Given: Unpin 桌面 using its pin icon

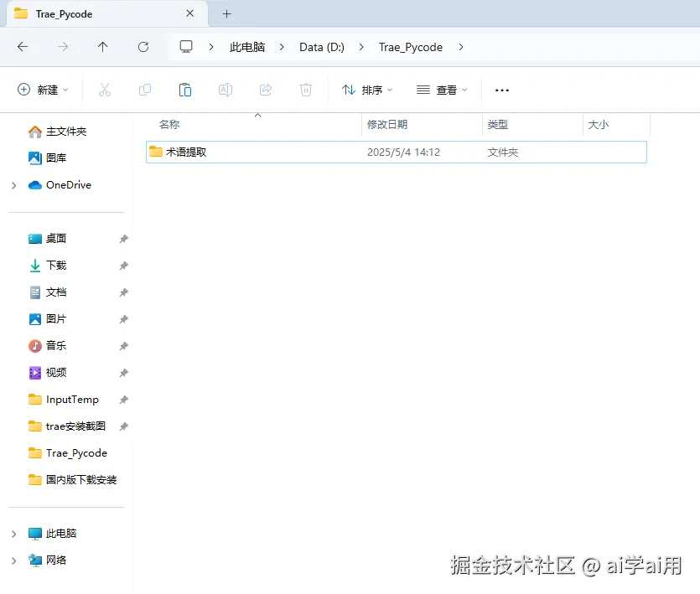Looking at the screenshot, I should [x=124, y=239].
